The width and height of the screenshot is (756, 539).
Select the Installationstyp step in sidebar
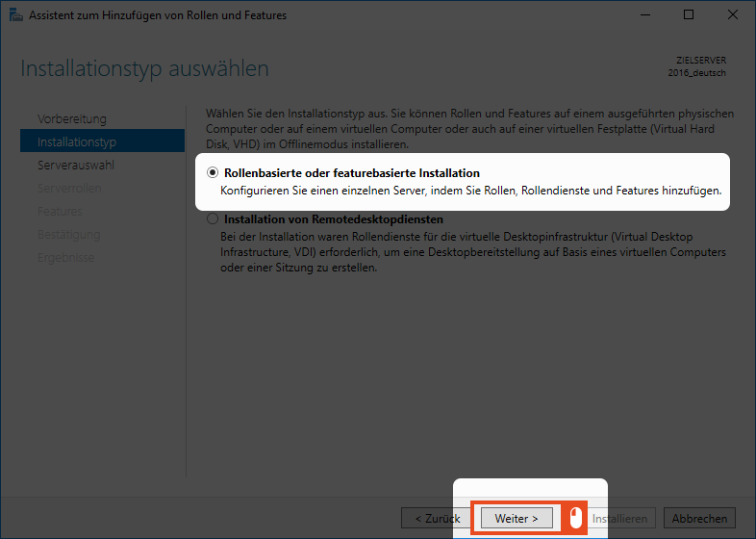click(x=77, y=141)
